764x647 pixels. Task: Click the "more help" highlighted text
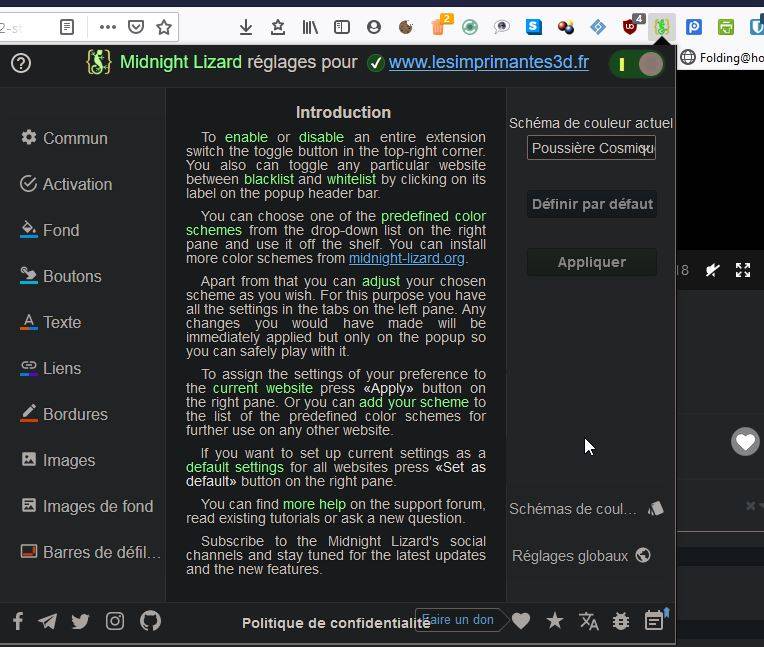[314, 504]
